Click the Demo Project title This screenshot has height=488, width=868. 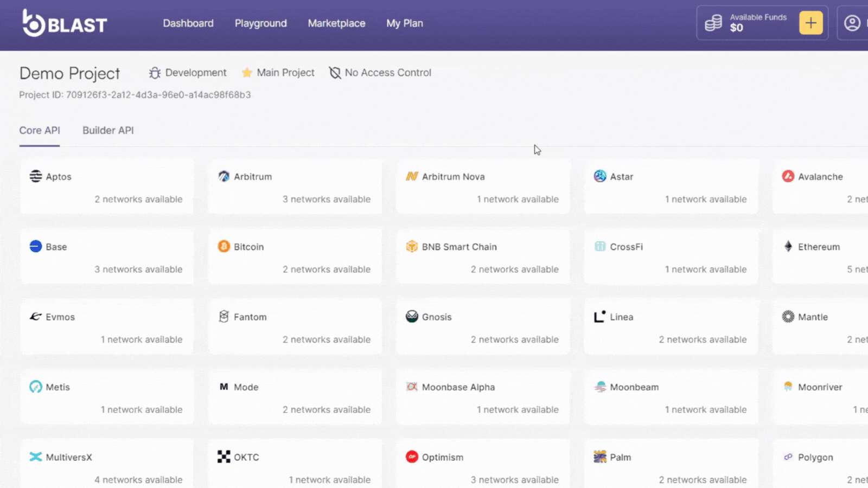[x=69, y=74]
